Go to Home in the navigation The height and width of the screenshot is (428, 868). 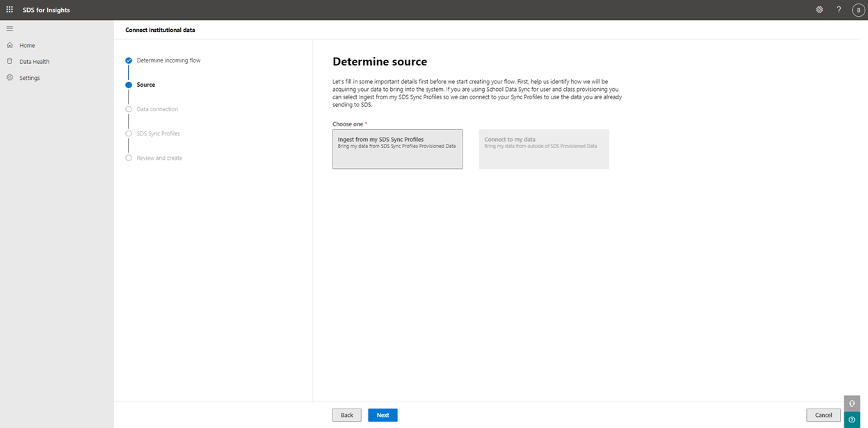pyautogui.click(x=27, y=45)
